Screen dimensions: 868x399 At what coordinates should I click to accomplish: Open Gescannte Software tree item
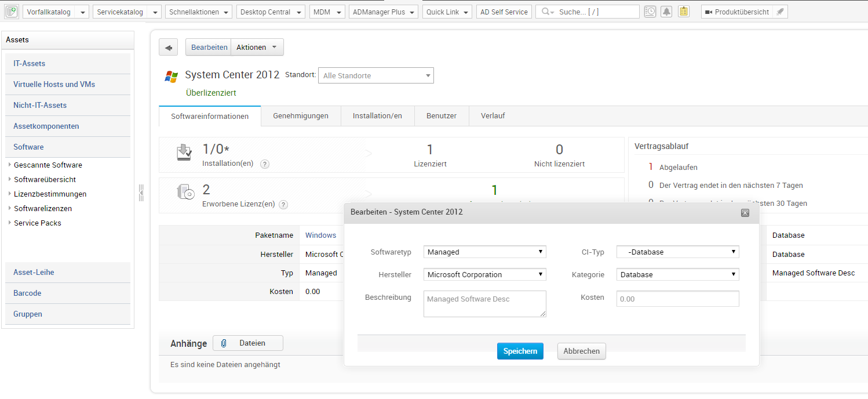tap(48, 165)
